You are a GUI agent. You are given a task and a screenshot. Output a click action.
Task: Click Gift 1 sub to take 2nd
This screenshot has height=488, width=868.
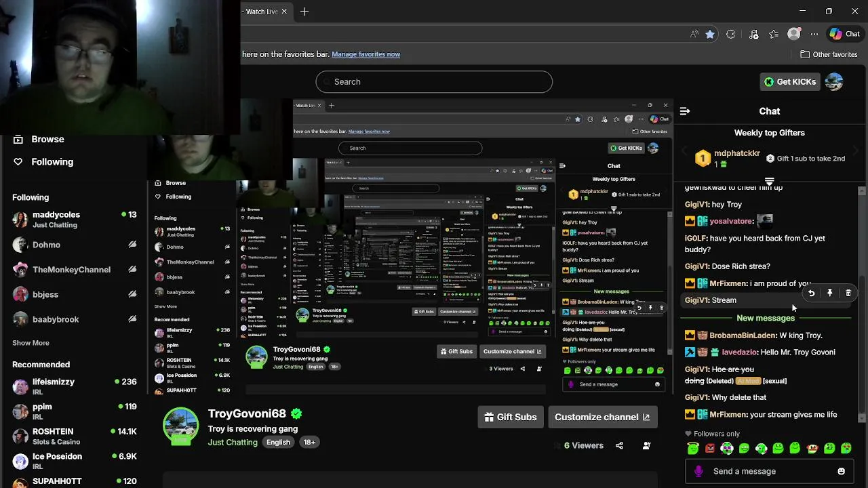tap(806, 159)
